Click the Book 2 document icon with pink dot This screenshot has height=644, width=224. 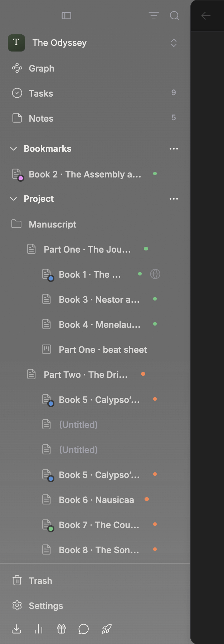click(x=17, y=175)
